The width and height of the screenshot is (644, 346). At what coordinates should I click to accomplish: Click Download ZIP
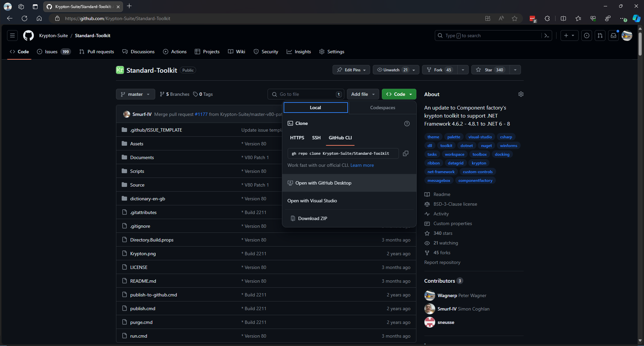(x=312, y=218)
